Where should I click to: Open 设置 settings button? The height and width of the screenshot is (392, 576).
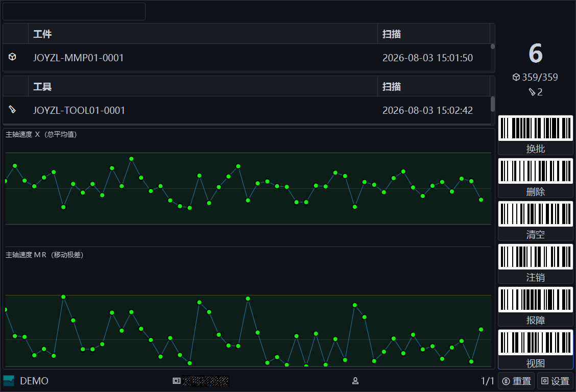click(x=556, y=381)
